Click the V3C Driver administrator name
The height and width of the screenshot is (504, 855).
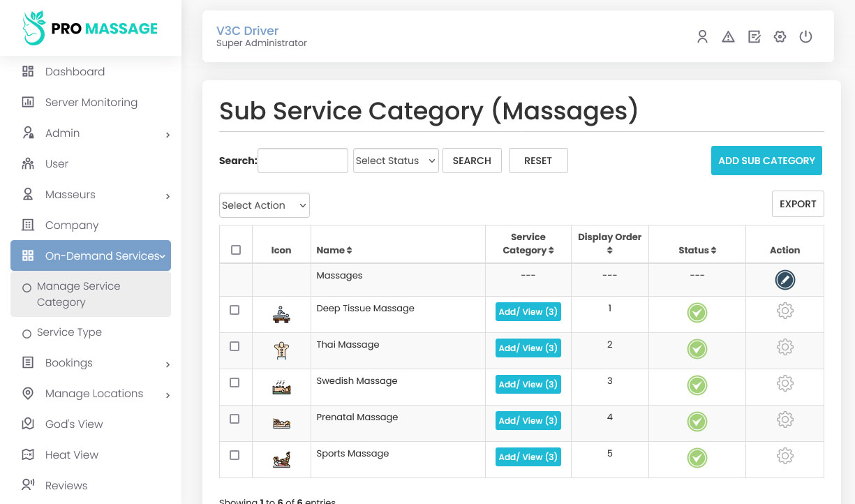(x=247, y=31)
